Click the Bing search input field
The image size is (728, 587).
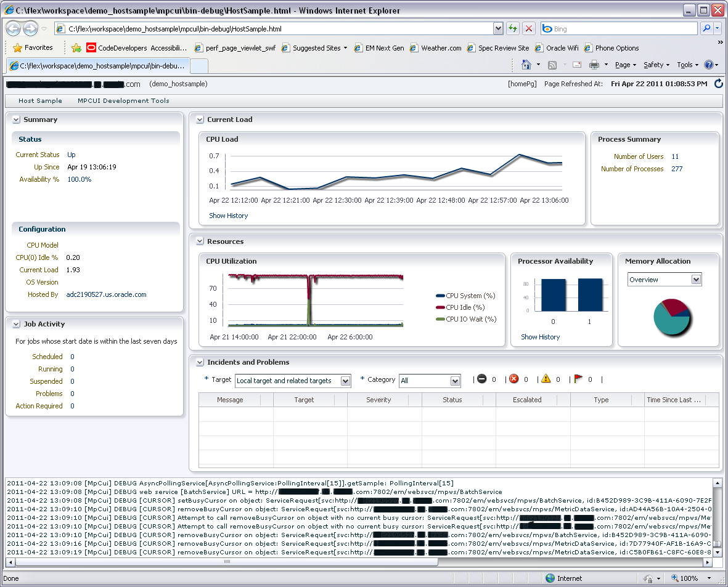[x=619, y=28]
